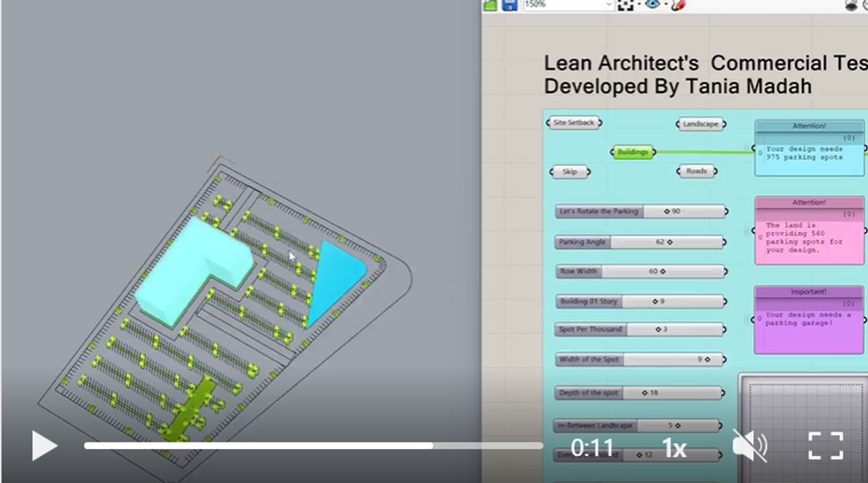Enter fullscreen video mode
This screenshot has width=868, height=483.
click(x=825, y=445)
